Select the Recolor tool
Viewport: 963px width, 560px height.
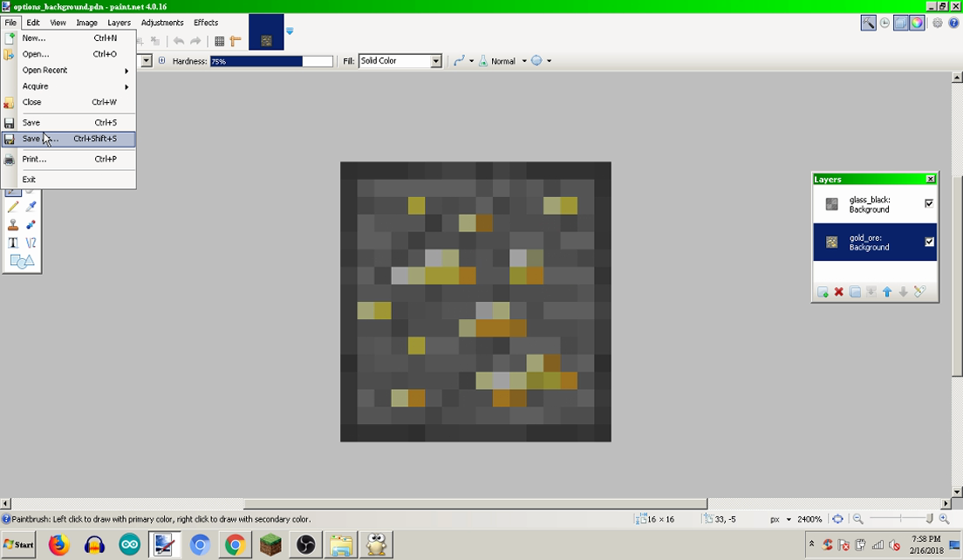(x=31, y=225)
